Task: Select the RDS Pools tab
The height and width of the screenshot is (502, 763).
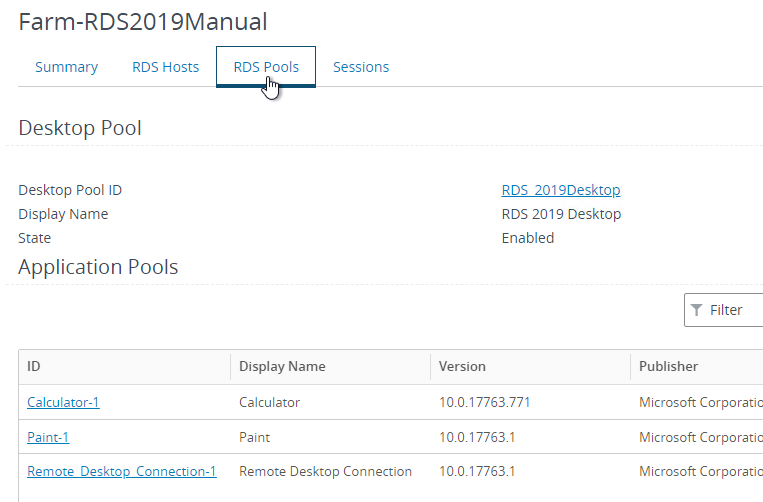Action: click(x=266, y=67)
